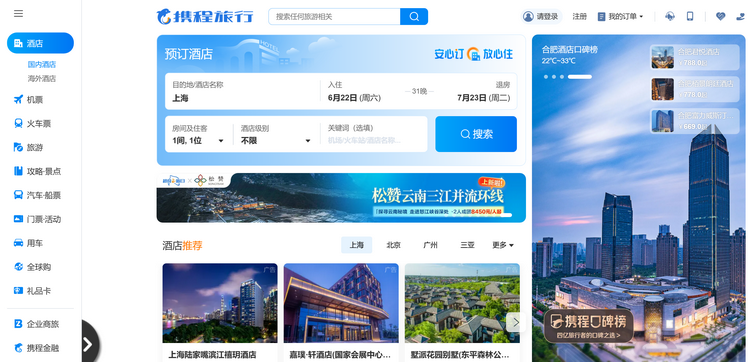Click the search magnifier button in header

(x=414, y=17)
